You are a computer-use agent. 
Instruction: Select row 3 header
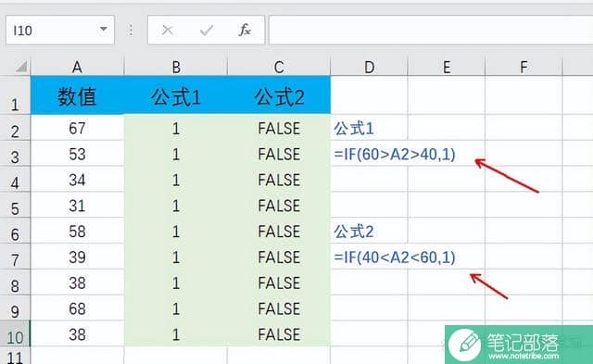tap(15, 154)
